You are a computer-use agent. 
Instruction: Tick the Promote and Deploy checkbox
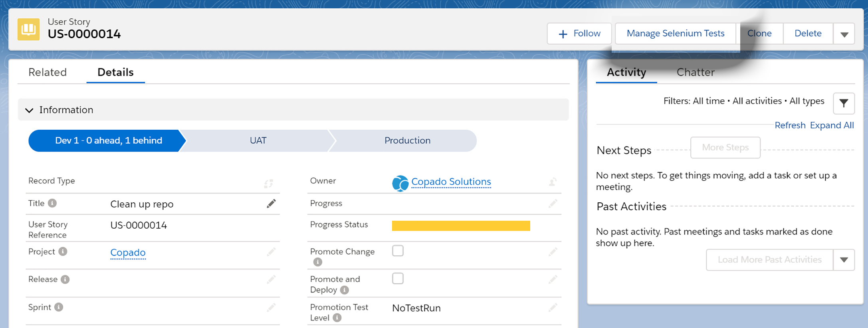(x=398, y=278)
